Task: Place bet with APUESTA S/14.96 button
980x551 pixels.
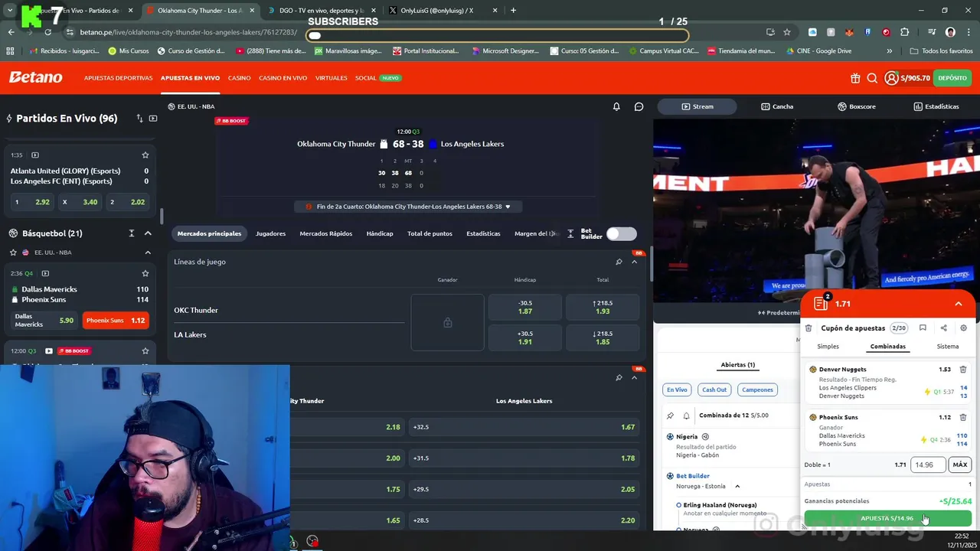Action: [887, 518]
